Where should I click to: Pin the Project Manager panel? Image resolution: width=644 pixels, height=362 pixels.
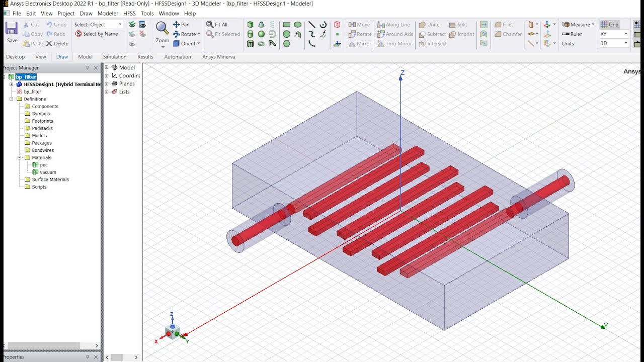point(88,68)
